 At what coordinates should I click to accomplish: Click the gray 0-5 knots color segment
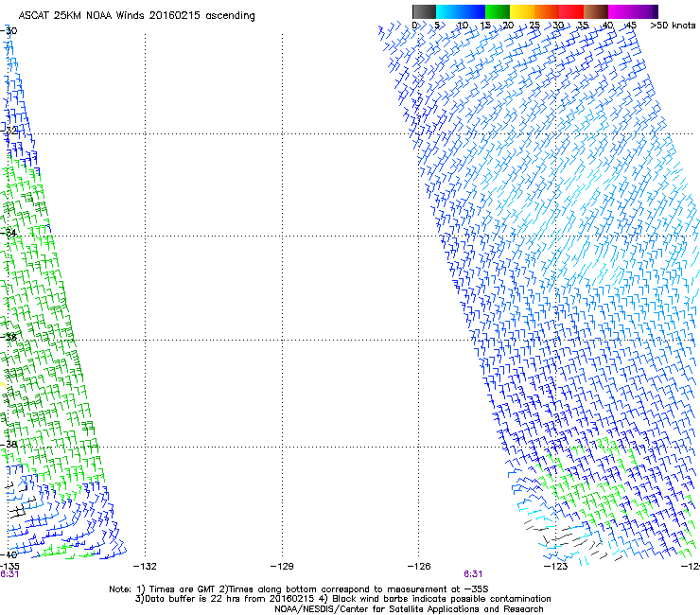424,11
